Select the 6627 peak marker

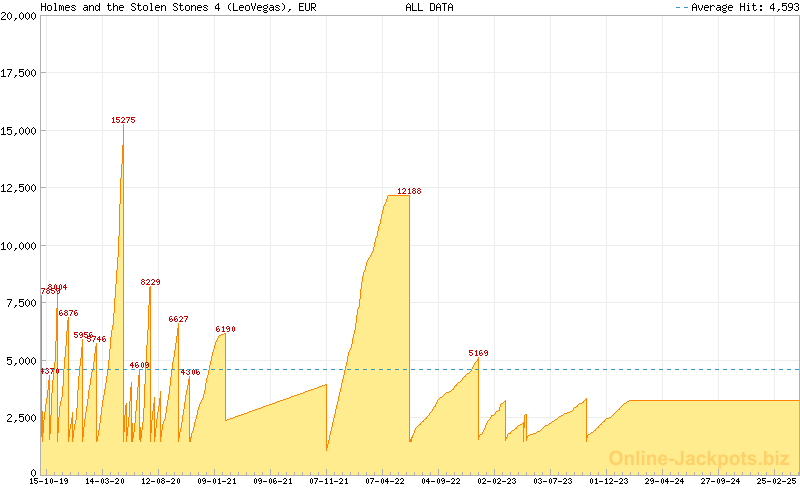pos(178,319)
